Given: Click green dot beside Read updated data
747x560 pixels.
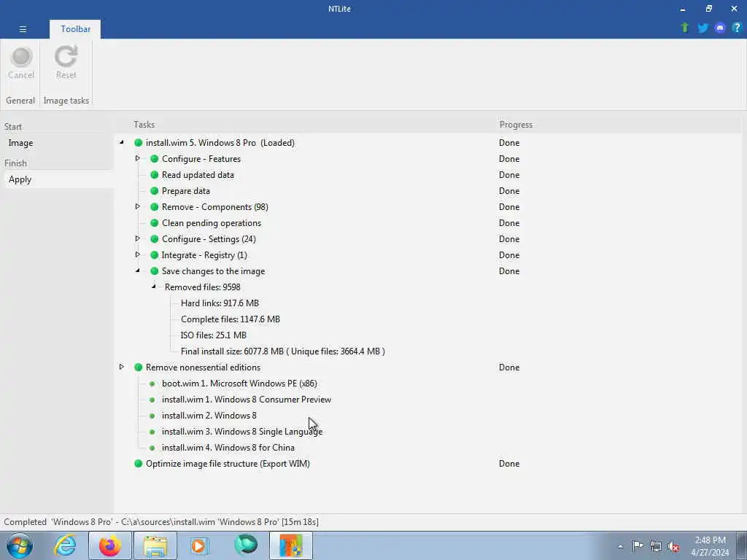Looking at the screenshot, I should (x=155, y=175).
